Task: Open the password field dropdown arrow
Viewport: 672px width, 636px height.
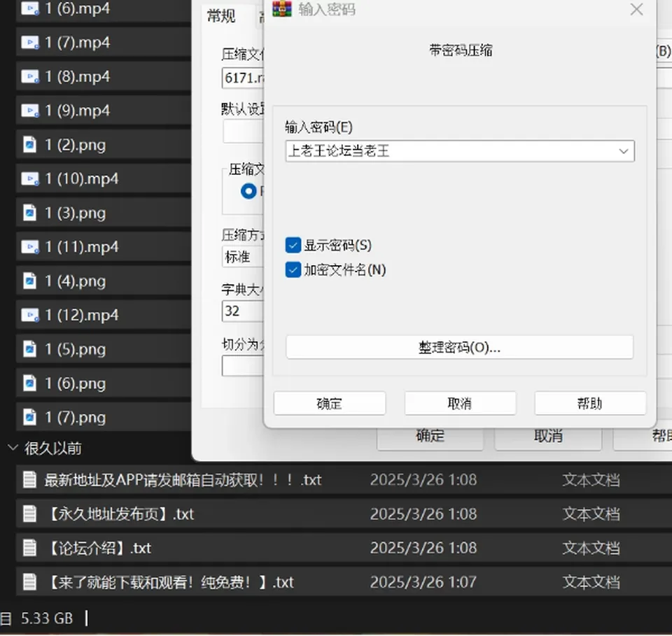Action: click(x=624, y=151)
